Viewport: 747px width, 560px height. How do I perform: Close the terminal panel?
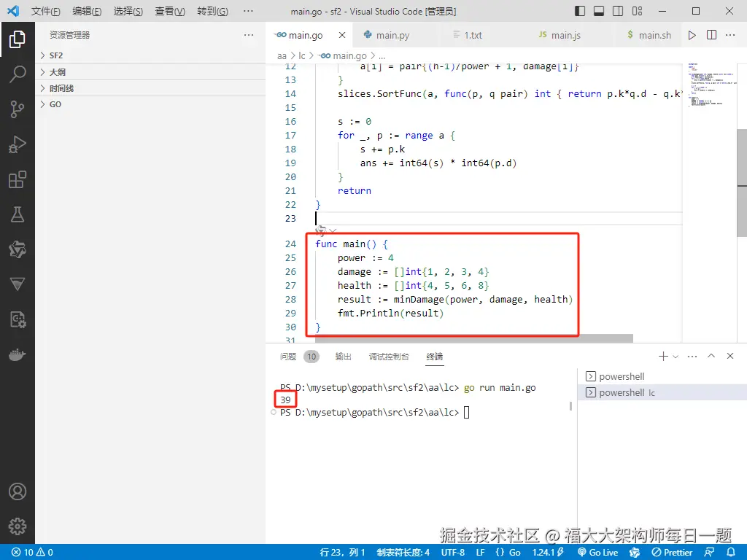[729, 356]
